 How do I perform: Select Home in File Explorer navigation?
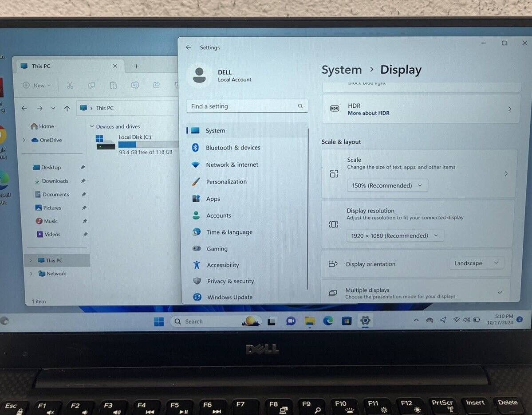coord(43,126)
